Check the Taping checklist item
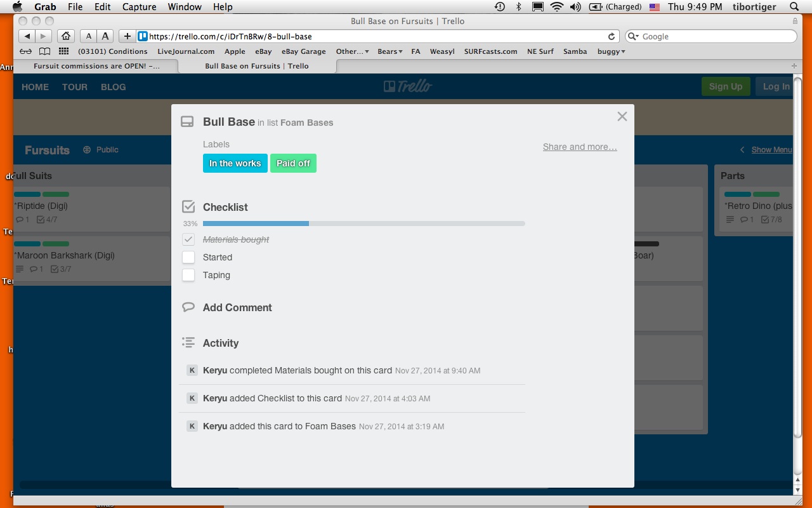 188,275
